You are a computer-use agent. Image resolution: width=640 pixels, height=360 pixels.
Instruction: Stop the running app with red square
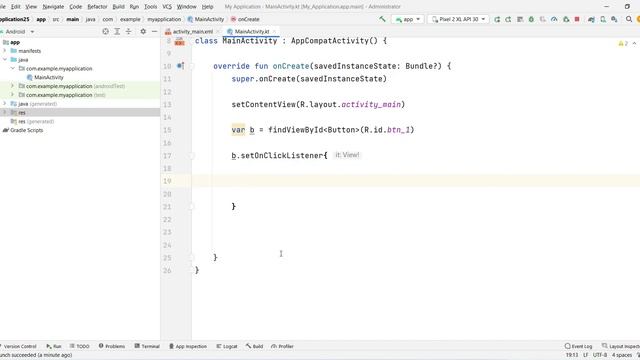(x=577, y=19)
